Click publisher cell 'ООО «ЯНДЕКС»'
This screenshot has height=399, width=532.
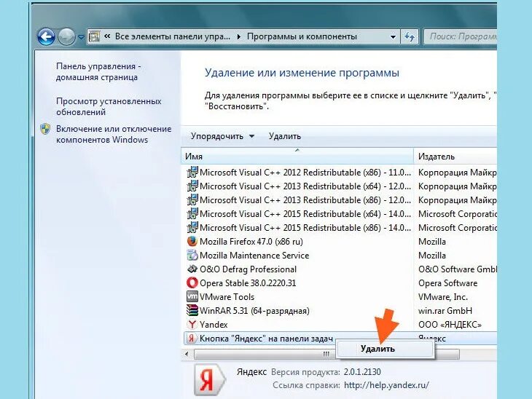[x=450, y=325]
